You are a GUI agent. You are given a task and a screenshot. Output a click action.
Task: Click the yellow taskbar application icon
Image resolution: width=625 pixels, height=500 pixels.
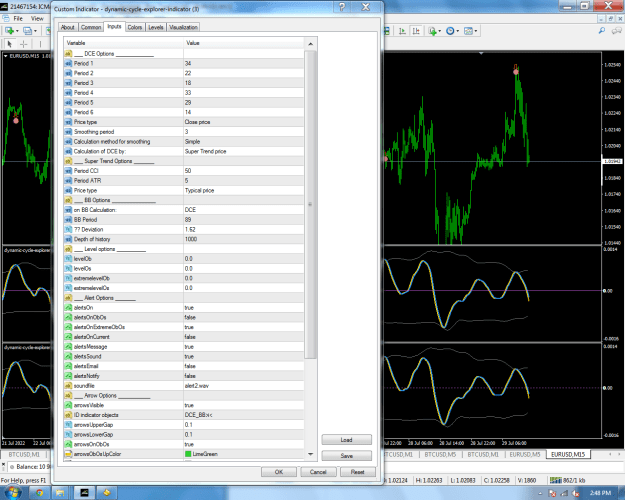coord(106,493)
